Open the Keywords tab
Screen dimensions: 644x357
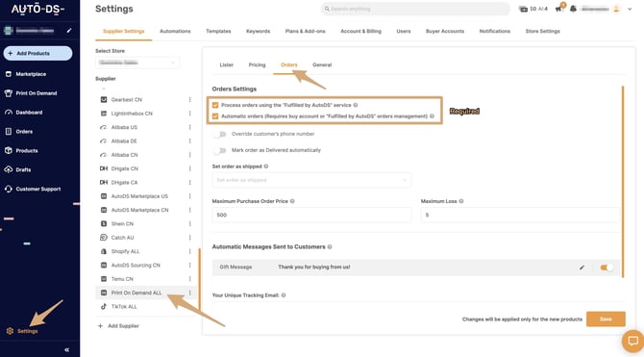[x=258, y=31]
